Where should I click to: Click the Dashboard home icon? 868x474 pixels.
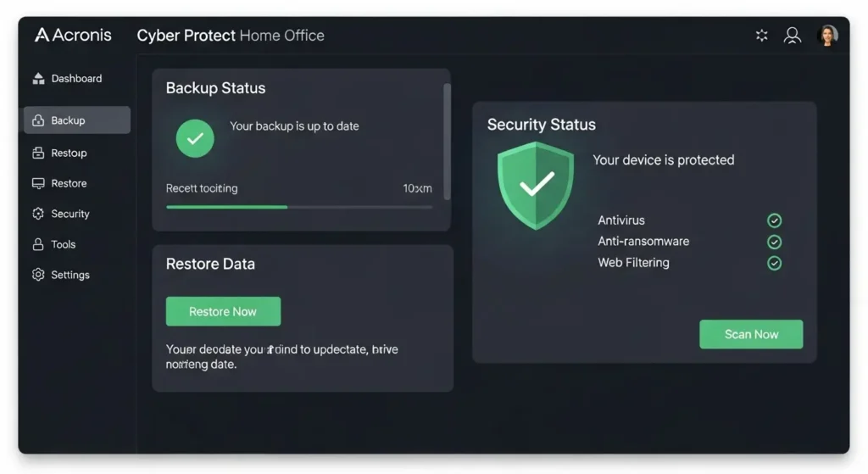tap(38, 79)
